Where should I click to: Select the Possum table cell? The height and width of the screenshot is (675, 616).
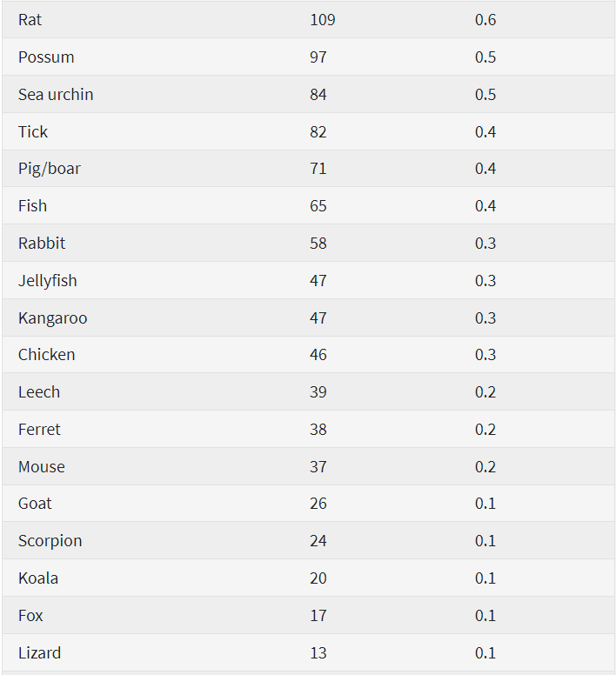coord(46,57)
